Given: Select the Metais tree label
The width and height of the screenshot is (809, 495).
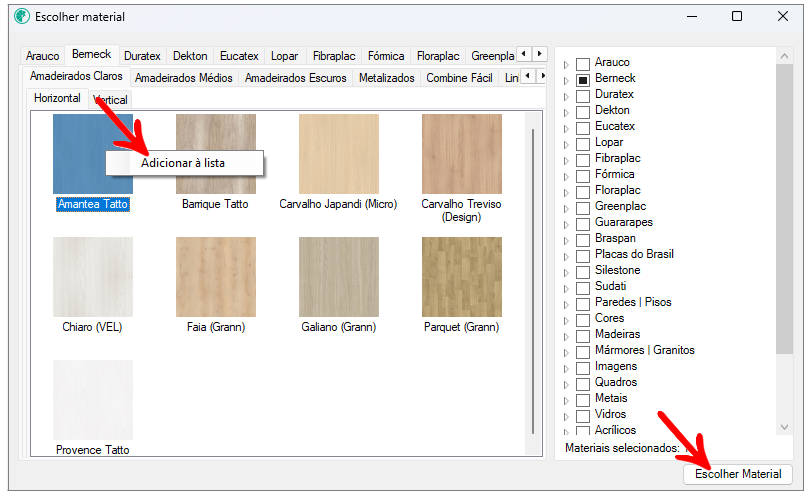Looking at the screenshot, I should pos(611,398).
